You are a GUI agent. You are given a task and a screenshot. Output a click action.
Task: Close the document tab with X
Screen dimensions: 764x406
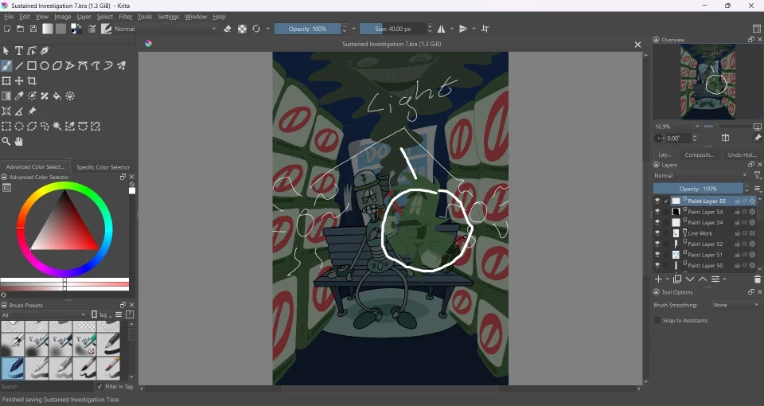pos(637,44)
